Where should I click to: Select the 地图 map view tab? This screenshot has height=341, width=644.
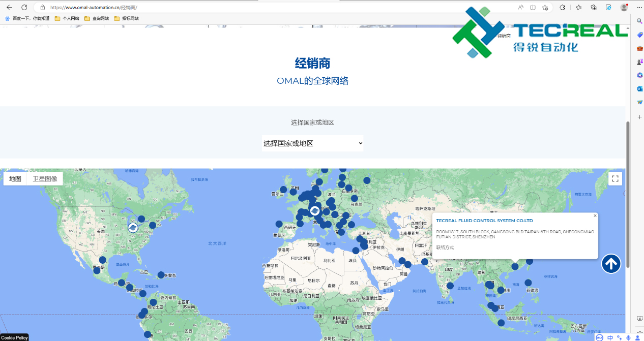pyautogui.click(x=15, y=179)
